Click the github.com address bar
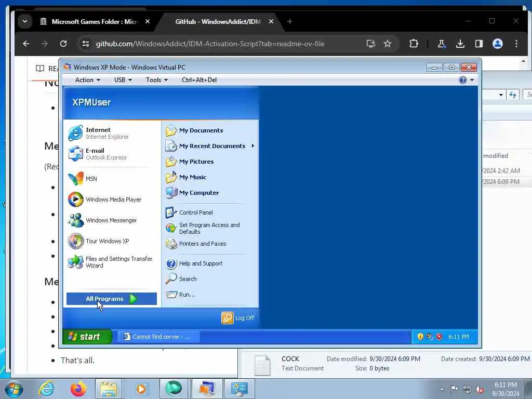 pyautogui.click(x=210, y=44)
